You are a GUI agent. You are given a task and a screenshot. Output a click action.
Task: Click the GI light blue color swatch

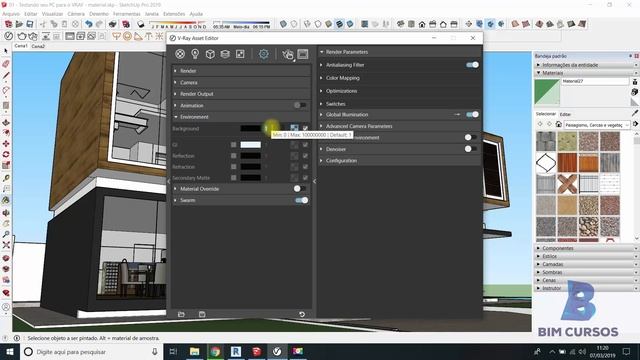click(x=250, y=145)
